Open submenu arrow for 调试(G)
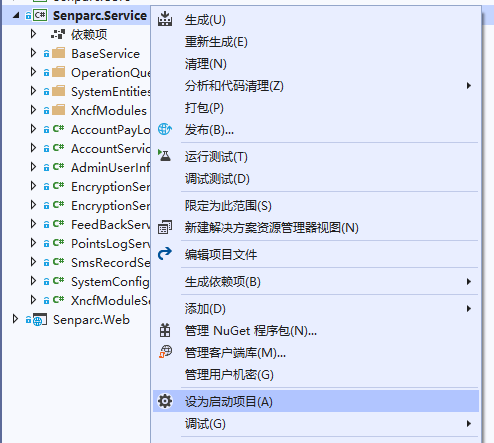This screenshot has height=443, width=494. pyautogui.click(x=469, y=424)
